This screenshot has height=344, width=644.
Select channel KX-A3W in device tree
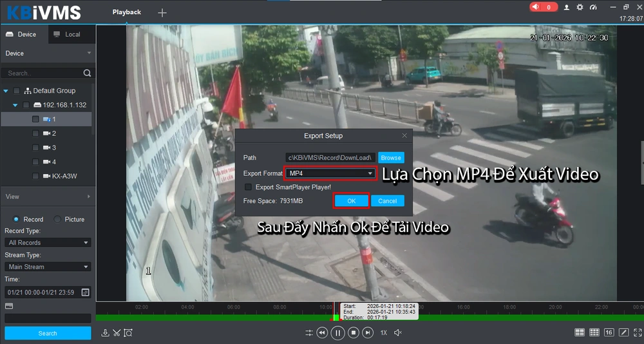click(x=64, y=176)
